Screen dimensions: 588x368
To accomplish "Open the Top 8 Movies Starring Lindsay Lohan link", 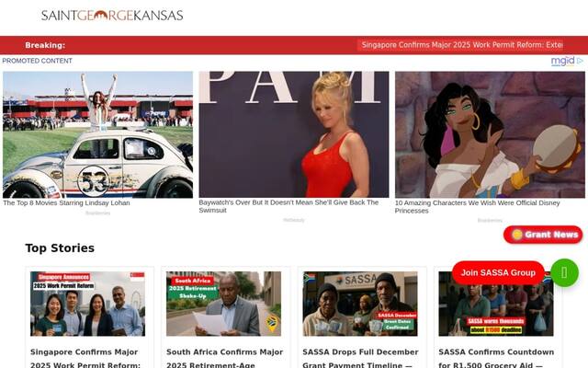I will pos(66,202).
